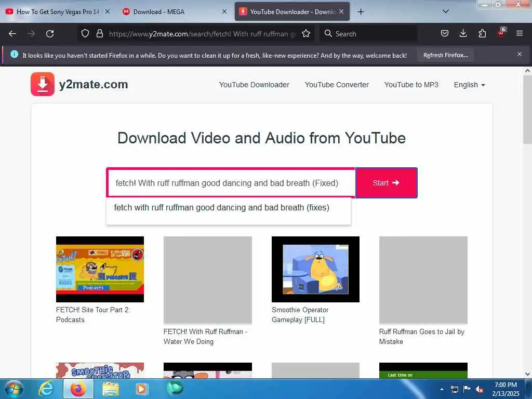This screenshot has width=532, height=399.
Task: Click the network tray icon
Action: [455, 389]
